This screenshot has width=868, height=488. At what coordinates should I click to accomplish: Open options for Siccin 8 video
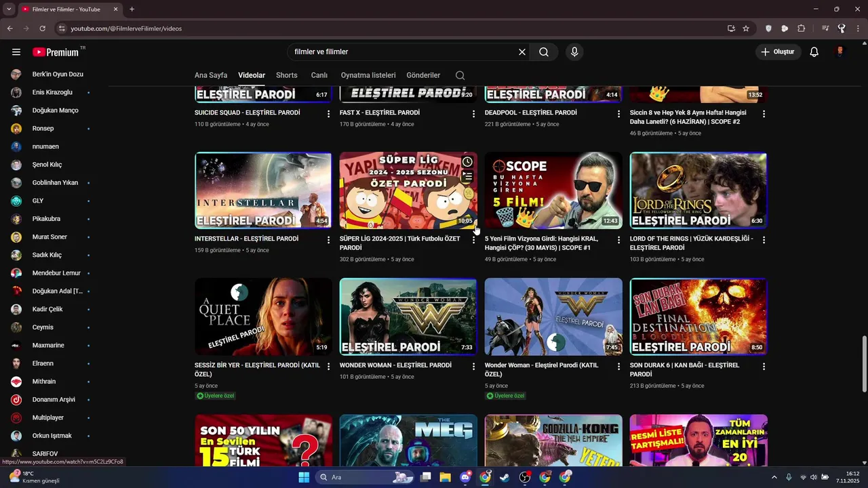point(764,114)
